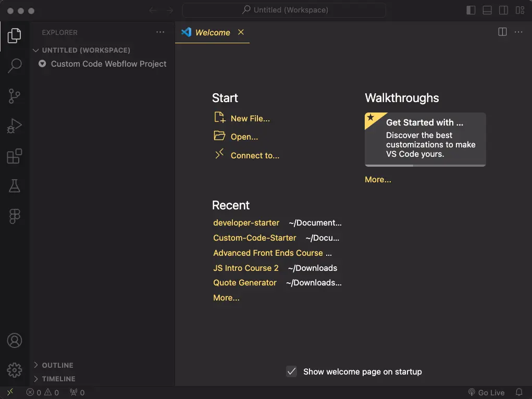Open recent Custom-Code-Starter folder
Screen dimensions: 532x399
click(x=254, y=238)
